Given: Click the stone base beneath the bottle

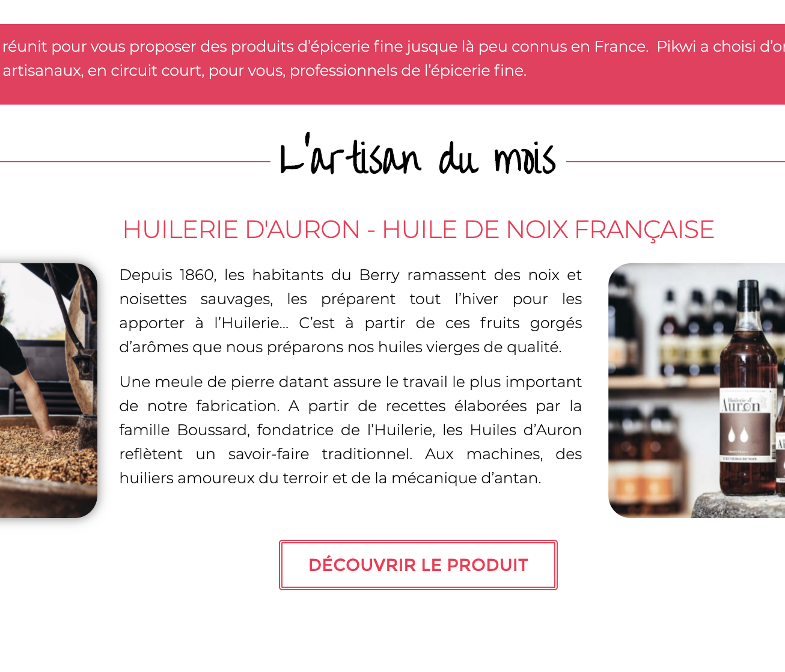Looking at the screenshot, I should 739,506.
